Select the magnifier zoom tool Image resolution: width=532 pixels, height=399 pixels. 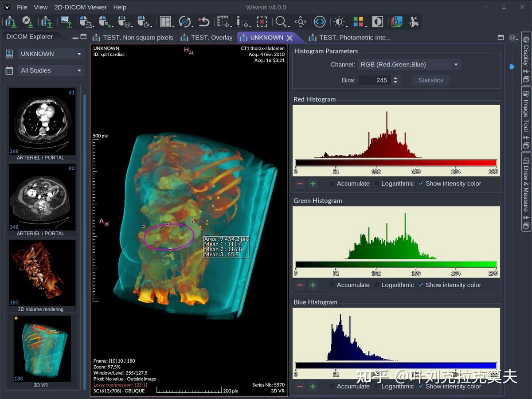coord(281,21)
